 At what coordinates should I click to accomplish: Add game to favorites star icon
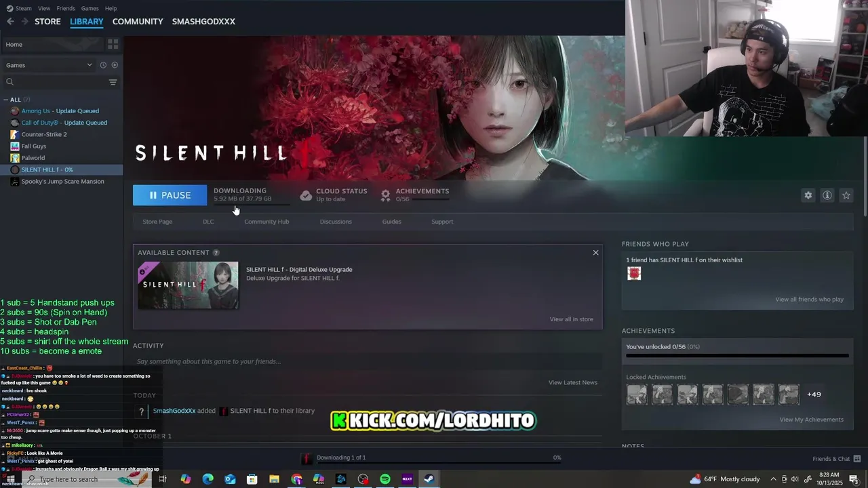(x=846, y=195)
